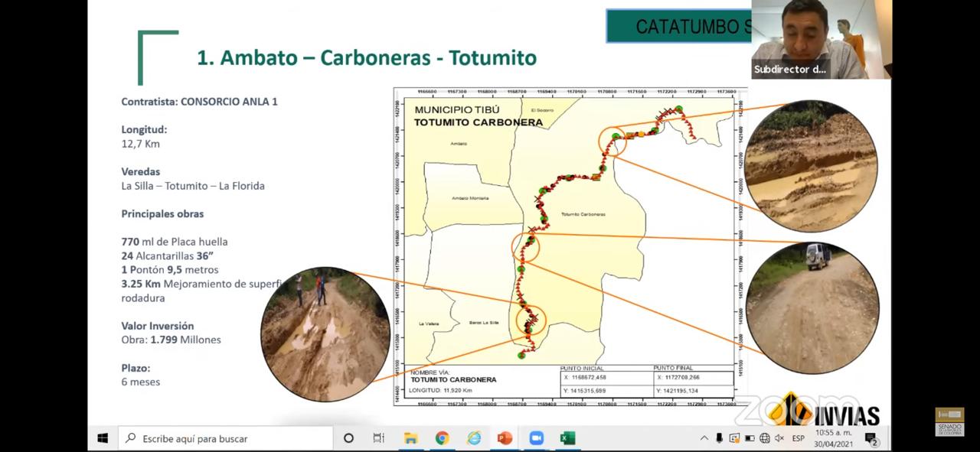
Task: Launch Google Chrome from the taskbar
Action: (442, 438)
